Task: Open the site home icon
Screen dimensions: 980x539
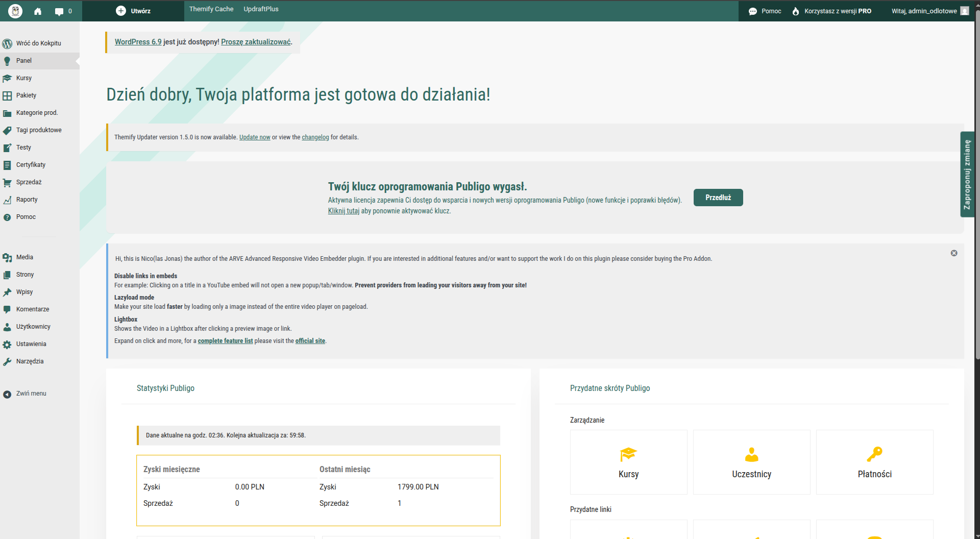Action: pos(38,11)
